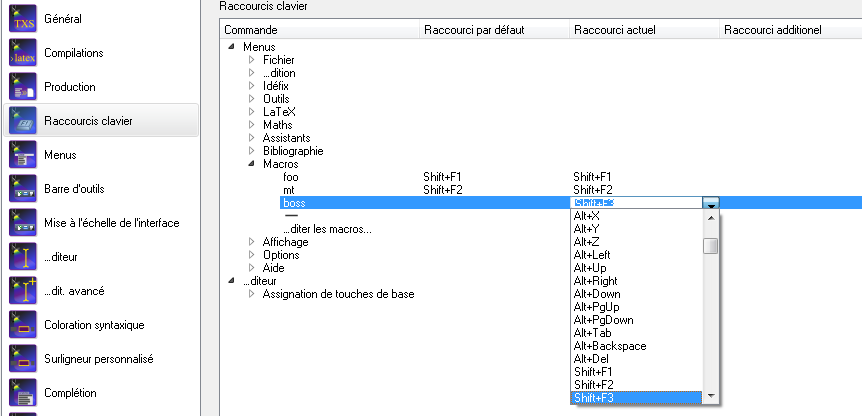Choose Alt+Z from shortcut list
Viewport: 862px width, 416px height.
[x=637, y=242]
